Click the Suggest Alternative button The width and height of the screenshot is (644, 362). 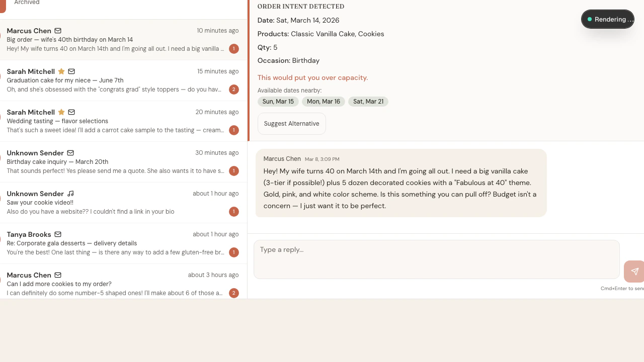291,124
